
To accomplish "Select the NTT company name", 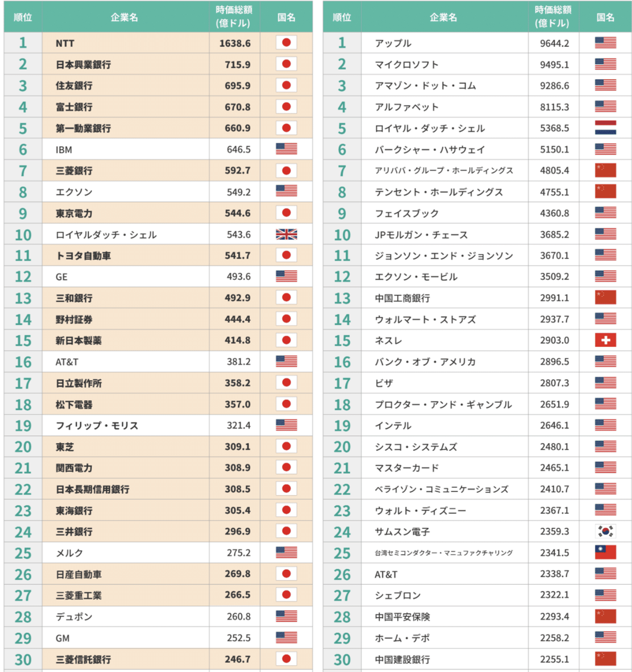I will click(x=65, y=43).
